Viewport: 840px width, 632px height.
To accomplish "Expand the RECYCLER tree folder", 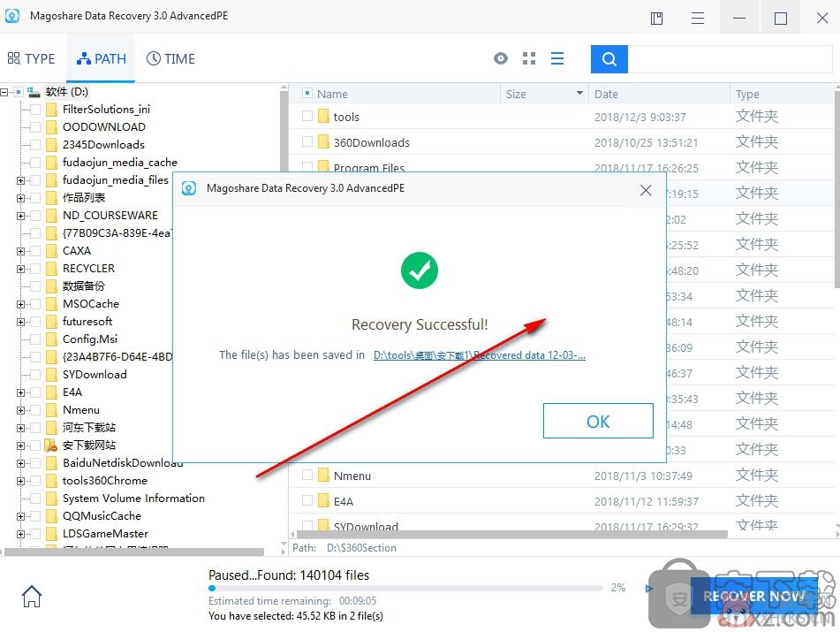I will (x=20, y=269).
